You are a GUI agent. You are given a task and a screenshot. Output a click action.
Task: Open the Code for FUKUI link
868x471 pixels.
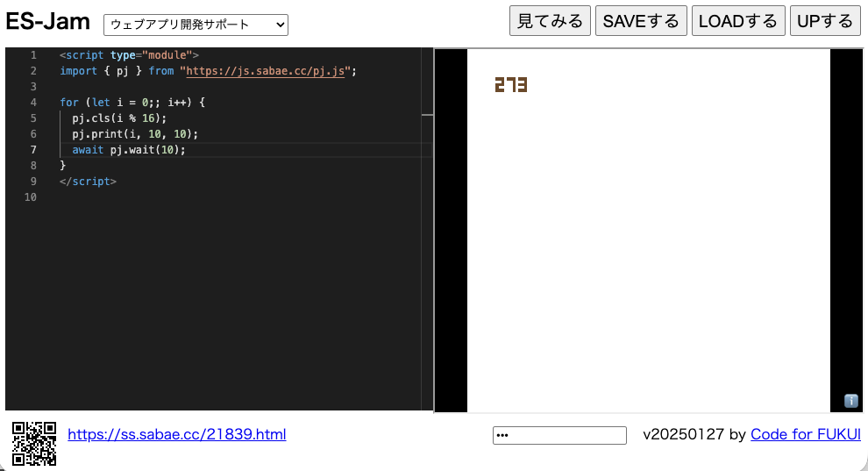pos(805,434)
